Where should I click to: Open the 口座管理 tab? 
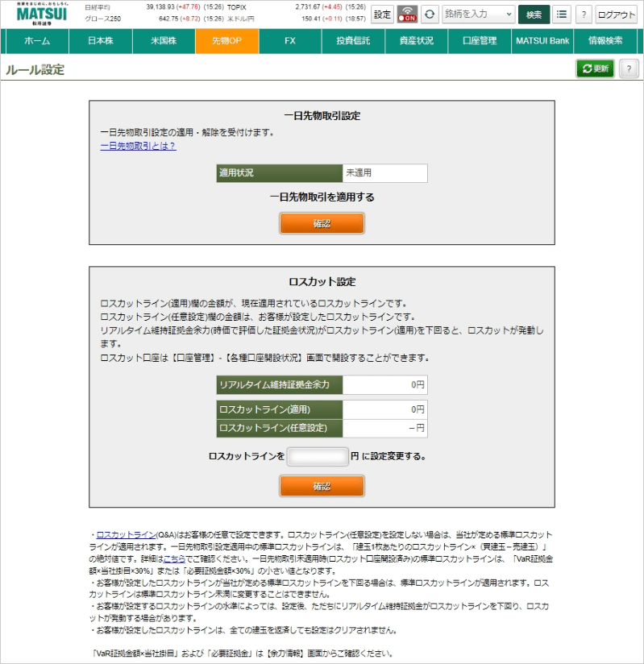click(480, 41)
